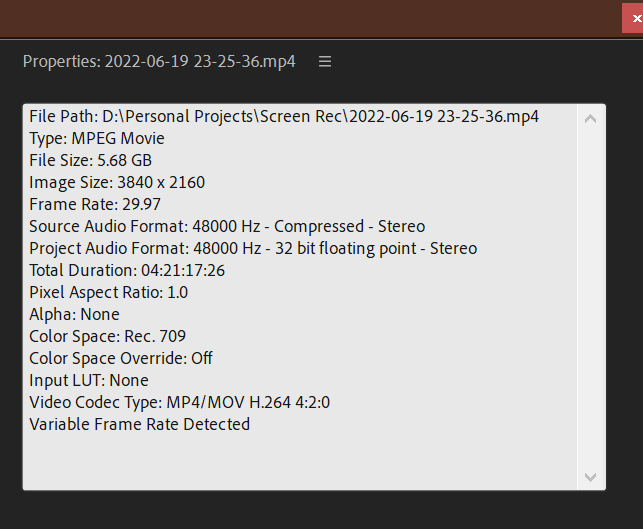The height and width of the screenshot is (529, 643).
Task: Click the Video Codec Type H.264 line
Action: (x=179, y=402)
